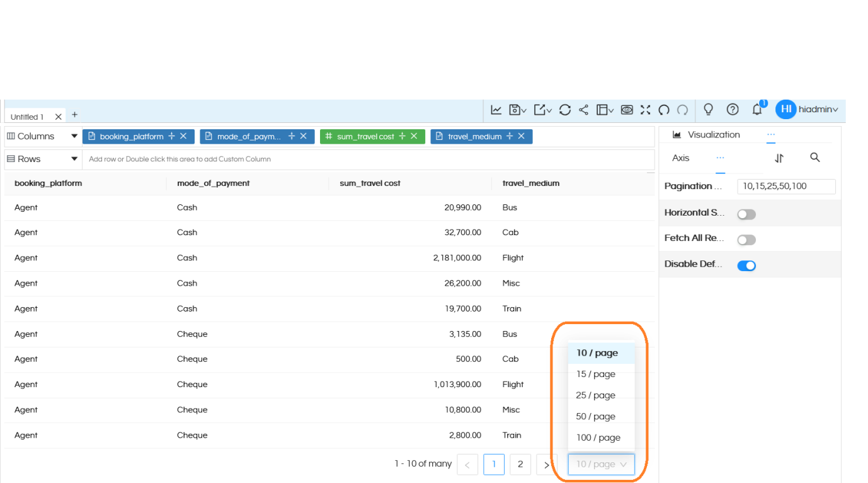Screen dimensions: 868x483
Task: Click the travel_medium column header
Action: point(531,183)
